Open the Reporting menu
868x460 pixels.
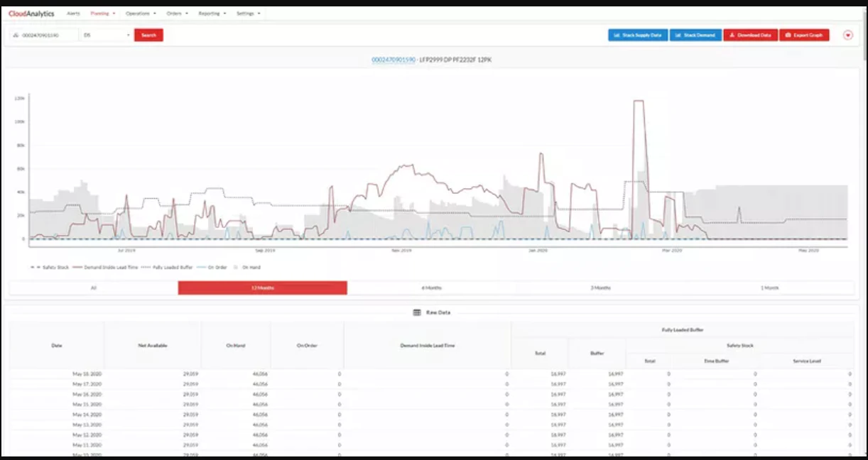click(x=212, y=13)
